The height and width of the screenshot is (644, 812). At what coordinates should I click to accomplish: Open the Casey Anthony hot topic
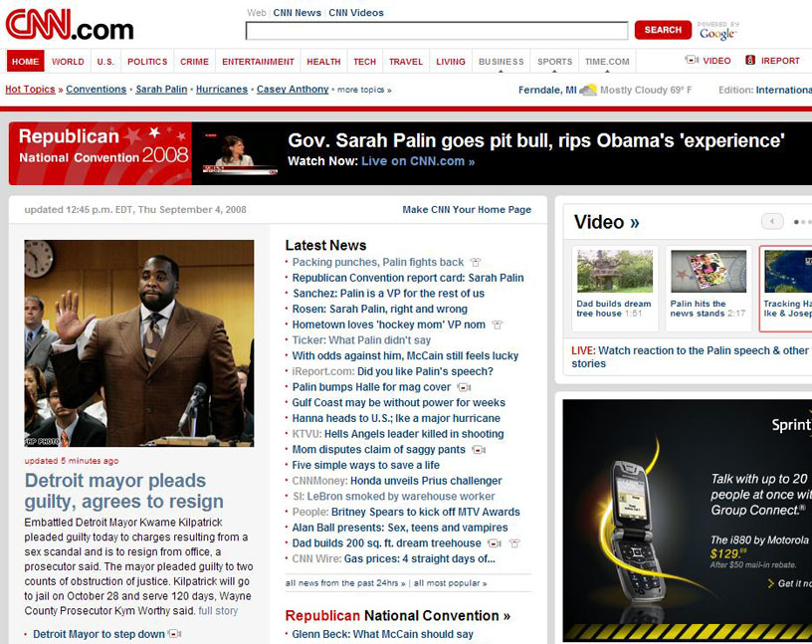pos(293,90)
